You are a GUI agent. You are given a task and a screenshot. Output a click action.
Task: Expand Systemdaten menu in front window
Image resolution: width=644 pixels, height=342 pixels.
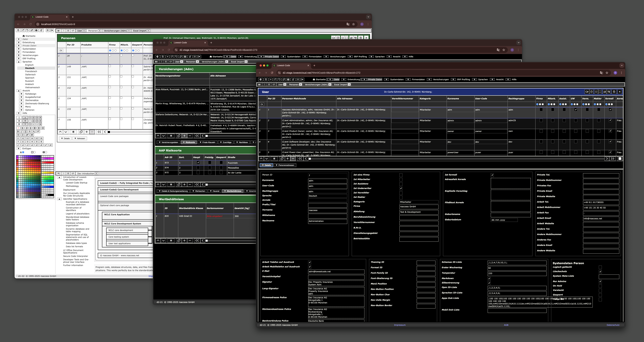387,79
